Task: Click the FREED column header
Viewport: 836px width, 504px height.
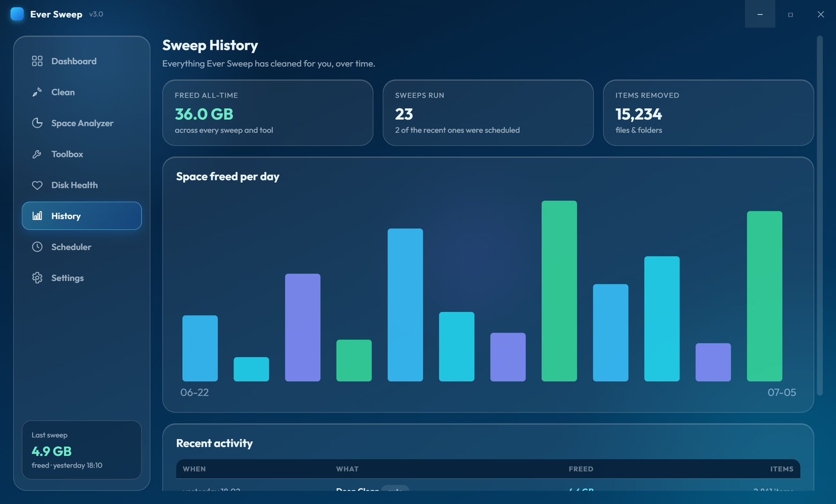Action: coord(581,469)
